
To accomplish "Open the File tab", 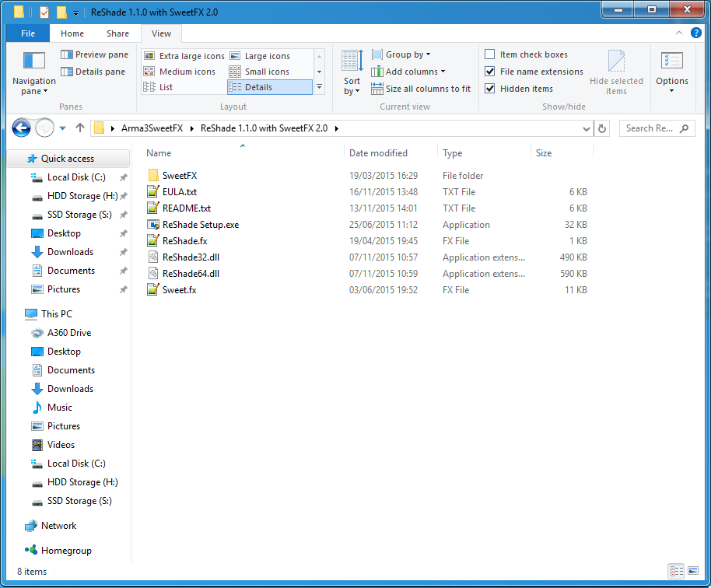I will (x=28, y=33).
